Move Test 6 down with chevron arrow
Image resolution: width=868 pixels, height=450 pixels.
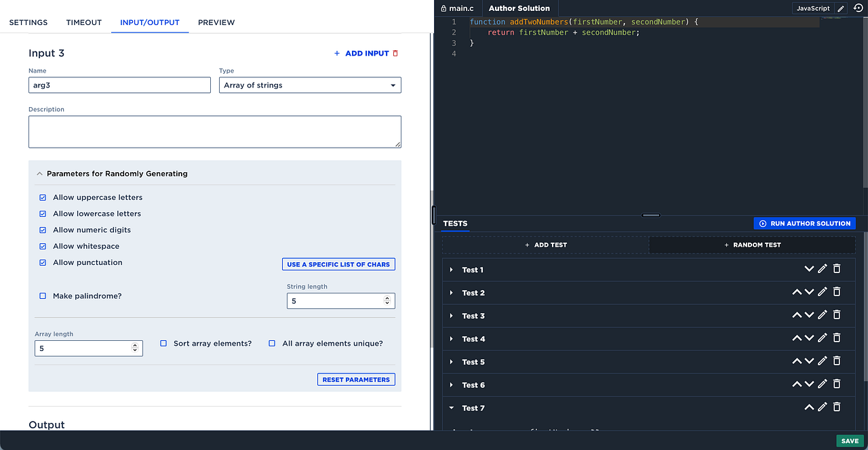pyautogui.click(x=809, y=384)
